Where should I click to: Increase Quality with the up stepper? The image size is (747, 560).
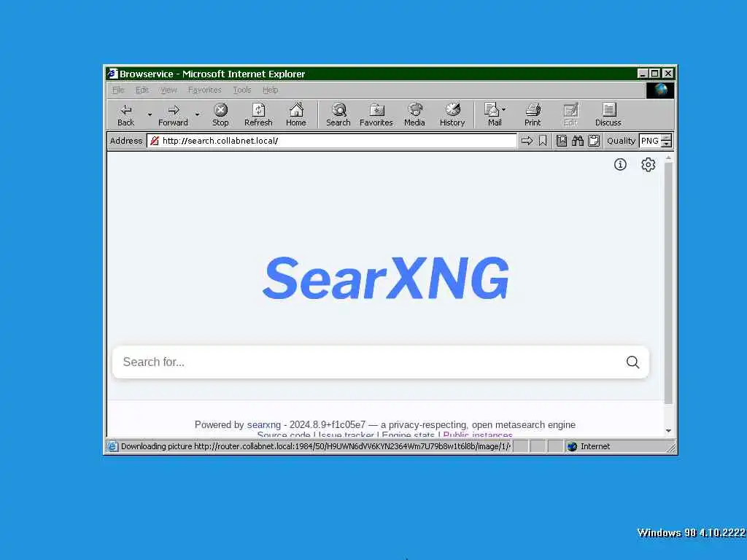pyautogui.click(x=667, y=138)
